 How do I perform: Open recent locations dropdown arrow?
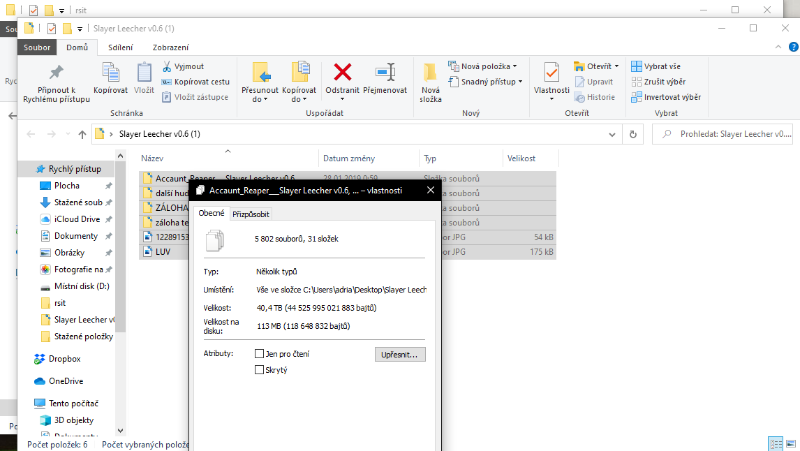(67, 134)
